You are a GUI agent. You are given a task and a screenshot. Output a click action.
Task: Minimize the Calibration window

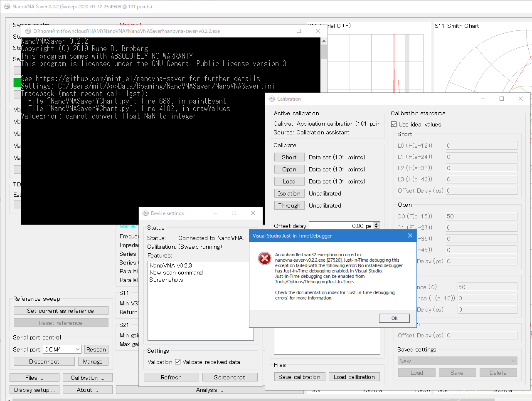click(x=483, y=99)
